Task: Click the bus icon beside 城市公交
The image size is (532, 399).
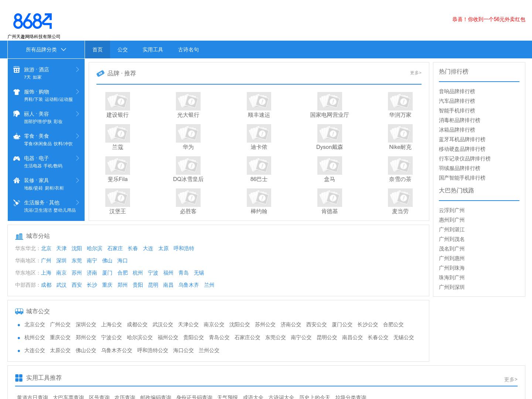Action: point(19,311)
